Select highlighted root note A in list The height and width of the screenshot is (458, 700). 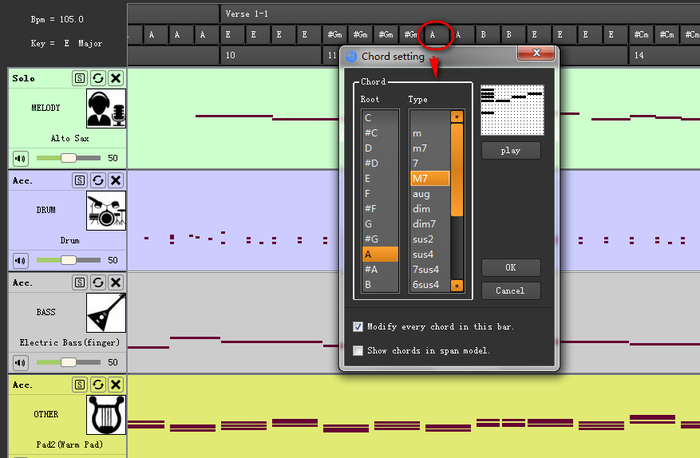380,254
